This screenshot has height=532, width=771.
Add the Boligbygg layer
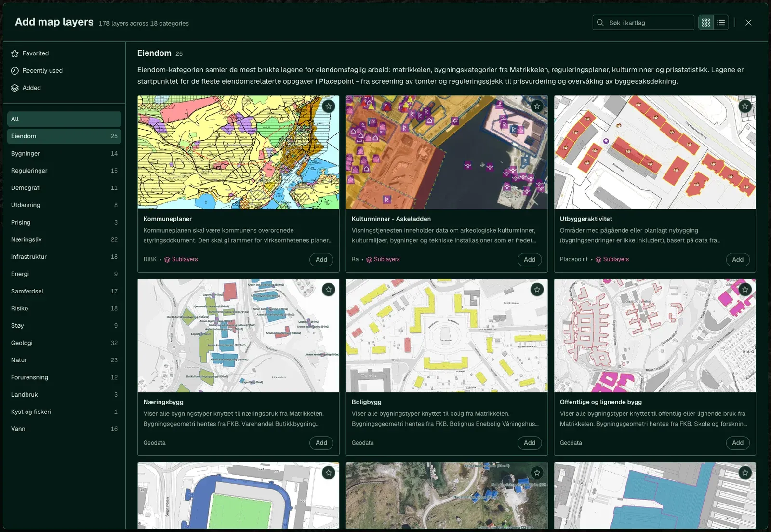click(x=530, y=443)
